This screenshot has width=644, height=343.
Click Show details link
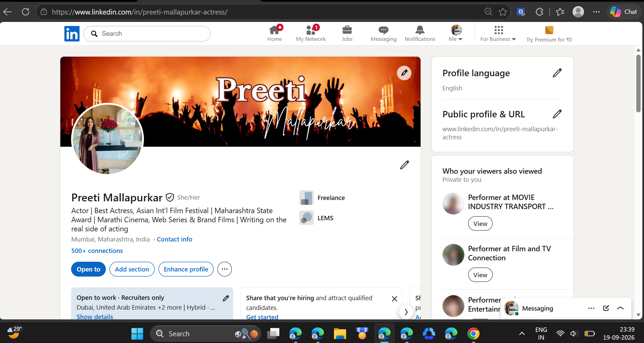pyautogui.click(x=95, y=316)
